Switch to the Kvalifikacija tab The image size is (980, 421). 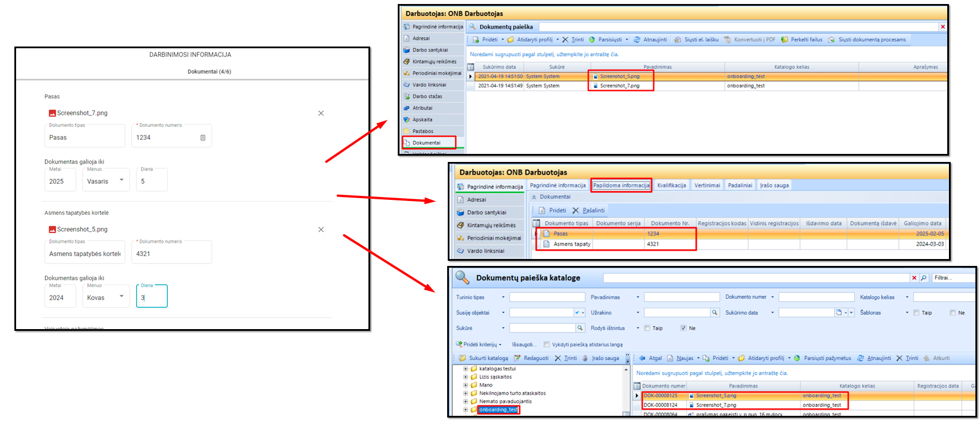[671, 186]
